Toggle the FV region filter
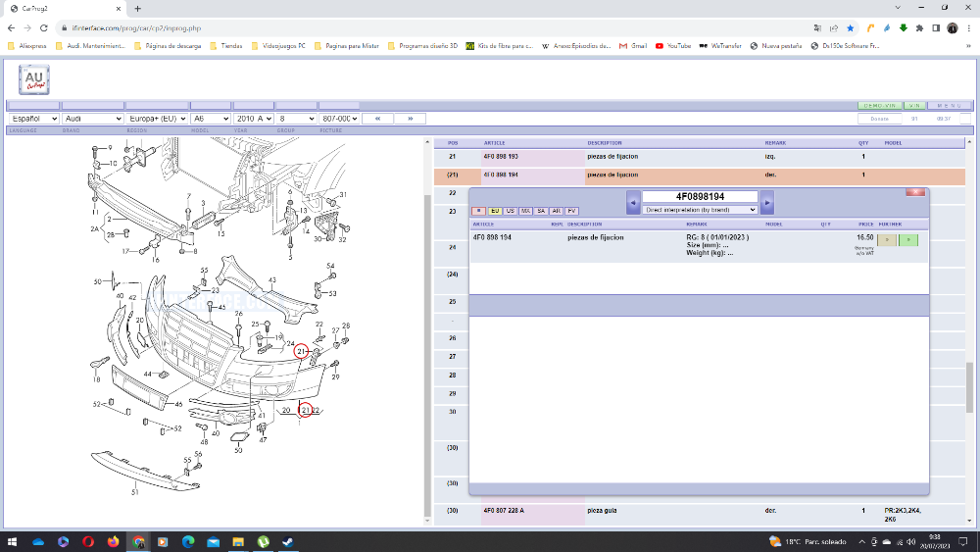Screen dimensions: 980x552 point(571,211)
